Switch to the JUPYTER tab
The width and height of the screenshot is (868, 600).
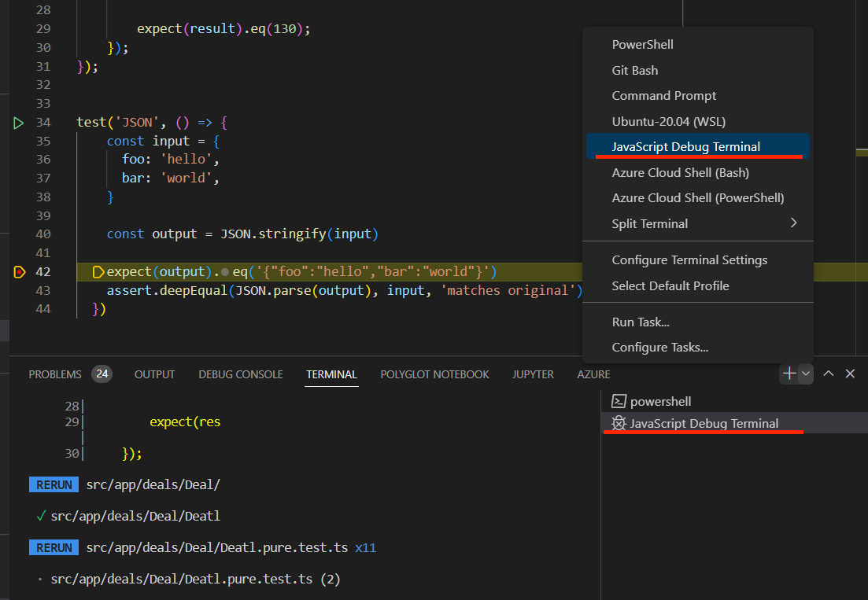click(533, 374)
